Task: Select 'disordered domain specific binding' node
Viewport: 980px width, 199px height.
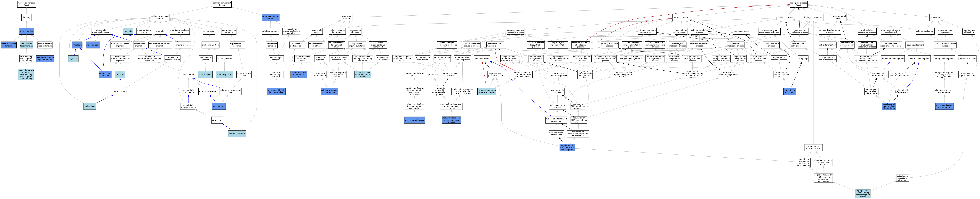Action: 45,59
